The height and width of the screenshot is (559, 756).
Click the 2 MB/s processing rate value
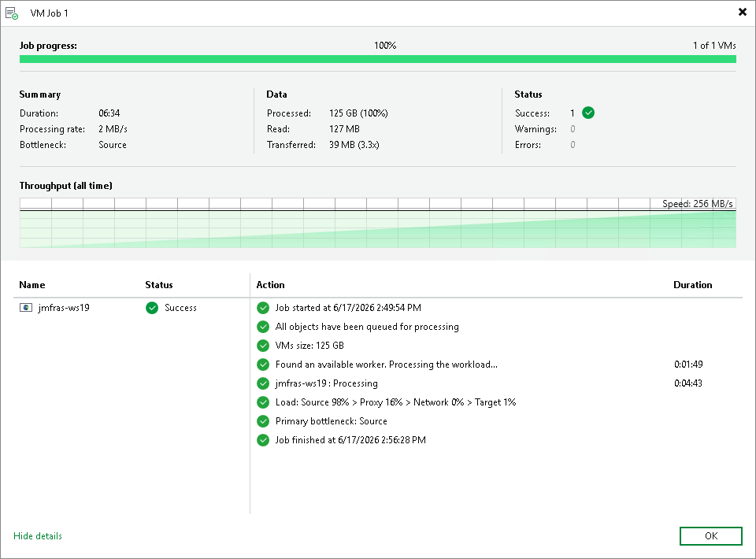[x=113, y=129]
